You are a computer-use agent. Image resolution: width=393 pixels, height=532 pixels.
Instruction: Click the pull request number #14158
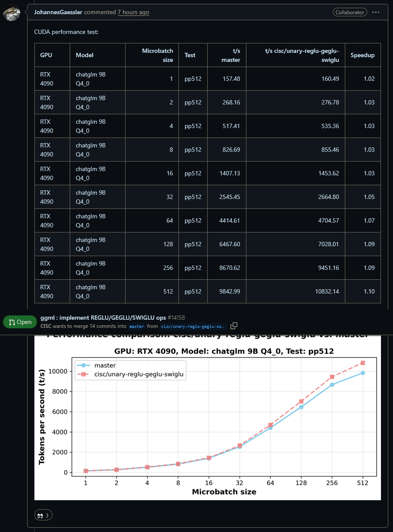176,318
